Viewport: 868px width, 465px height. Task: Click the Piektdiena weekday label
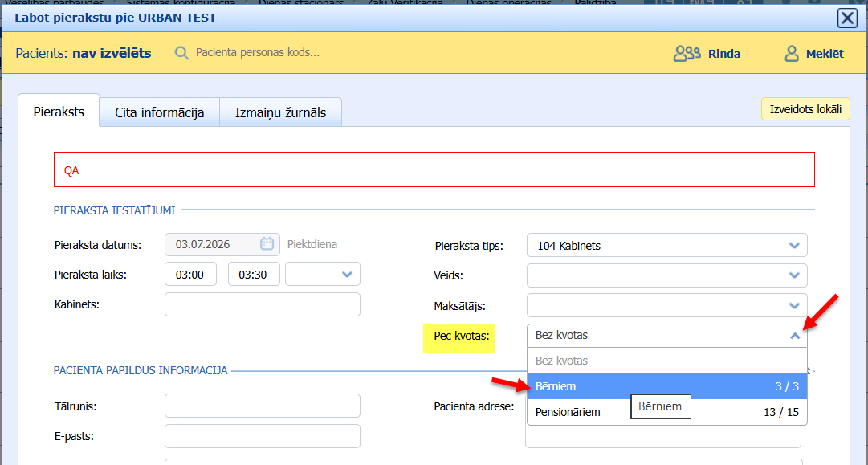click(x=312, y=244)
